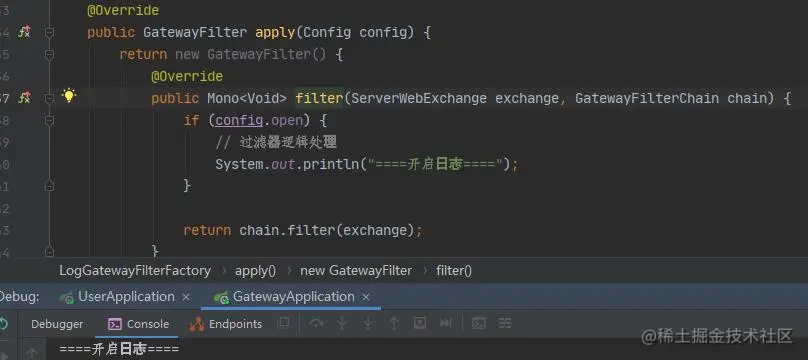Open the Endpoints tab
This screenshot has width=808, height=360.
(226, 324)
